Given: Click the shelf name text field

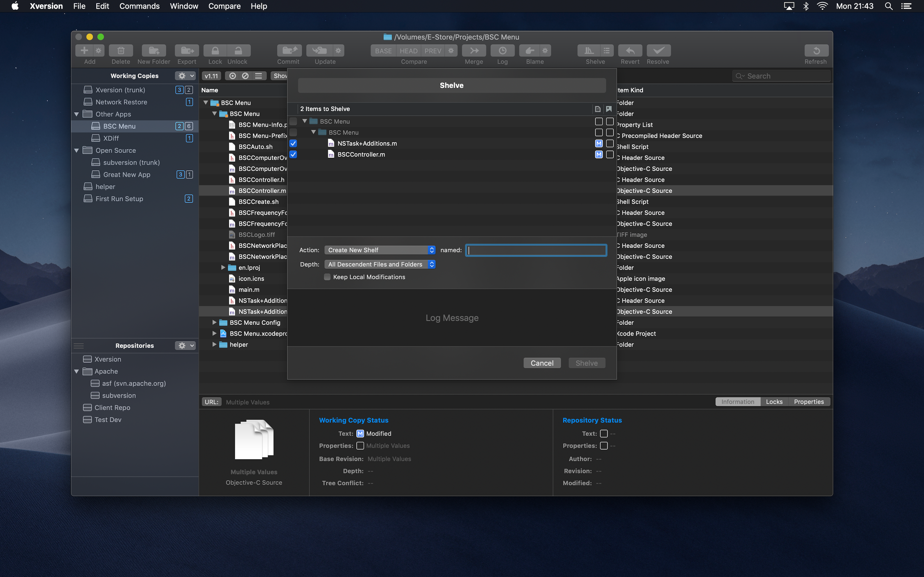Looking at the screenshot, I should click(536, 250).
